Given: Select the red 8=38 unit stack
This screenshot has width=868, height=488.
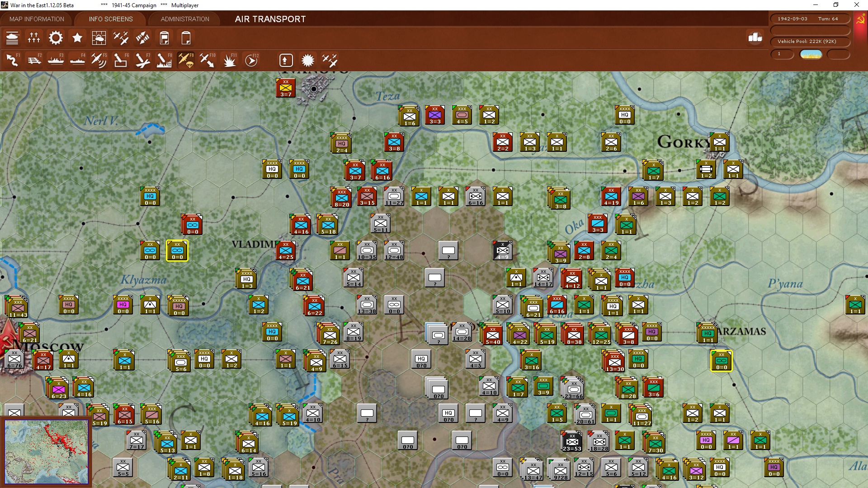Looking at the screenshot, I should coord(573,334).
